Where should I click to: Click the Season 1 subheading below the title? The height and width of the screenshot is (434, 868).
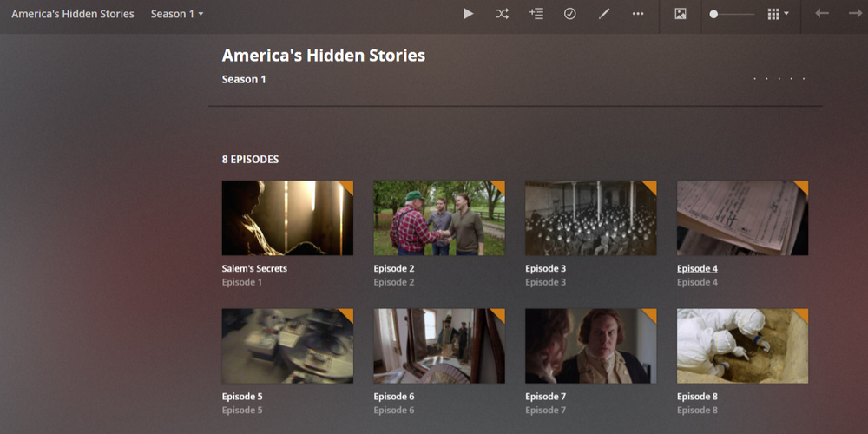point(244,79)
